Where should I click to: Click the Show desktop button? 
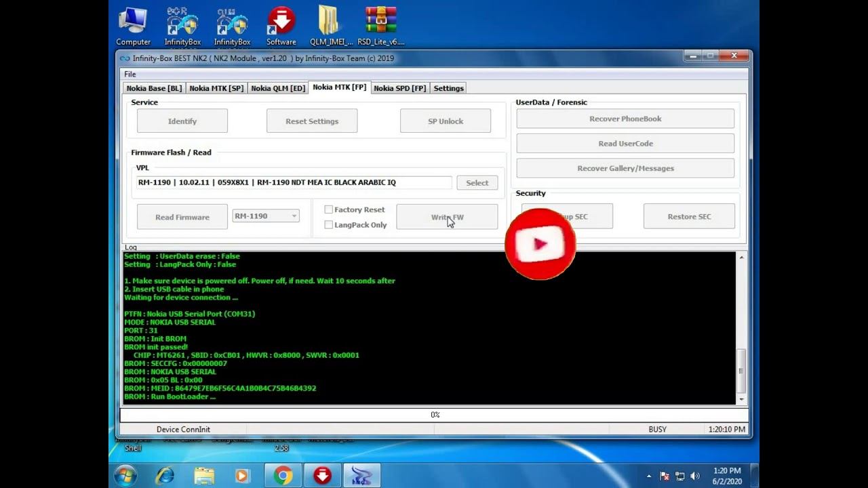pyautogui.click(x=755, y=476)
